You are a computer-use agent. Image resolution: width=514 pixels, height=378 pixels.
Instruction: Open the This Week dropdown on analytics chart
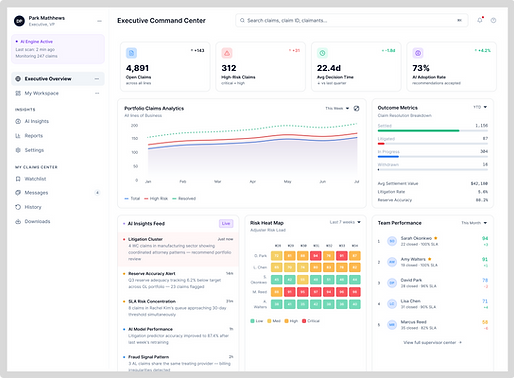coord(337,108)
